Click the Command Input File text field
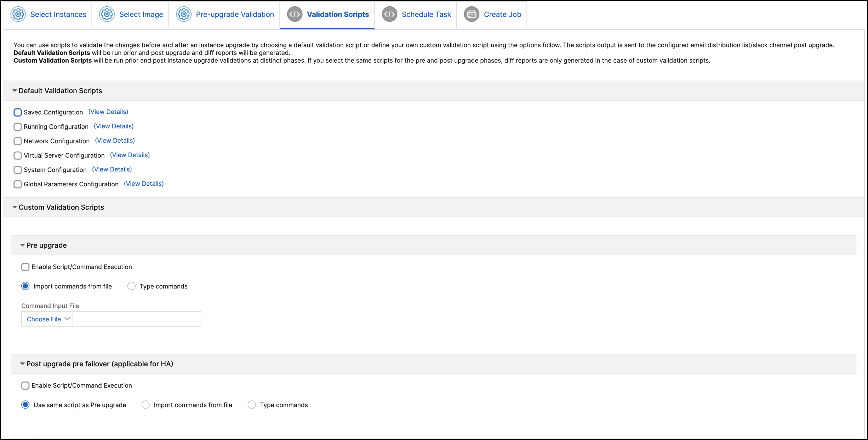The height and width of the screenshot is (440, 868). (137, 319)
